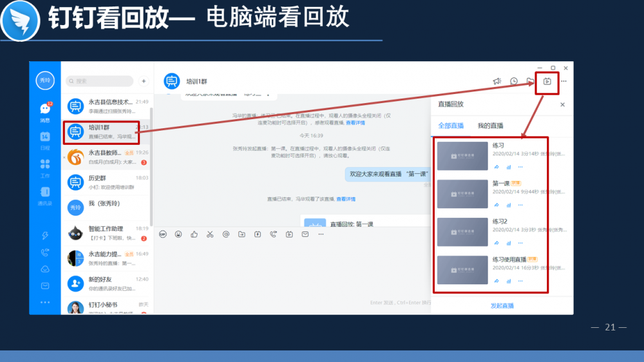Expand more options for 练习2 replay
The image size is (644, 362).
coord(520,243)
